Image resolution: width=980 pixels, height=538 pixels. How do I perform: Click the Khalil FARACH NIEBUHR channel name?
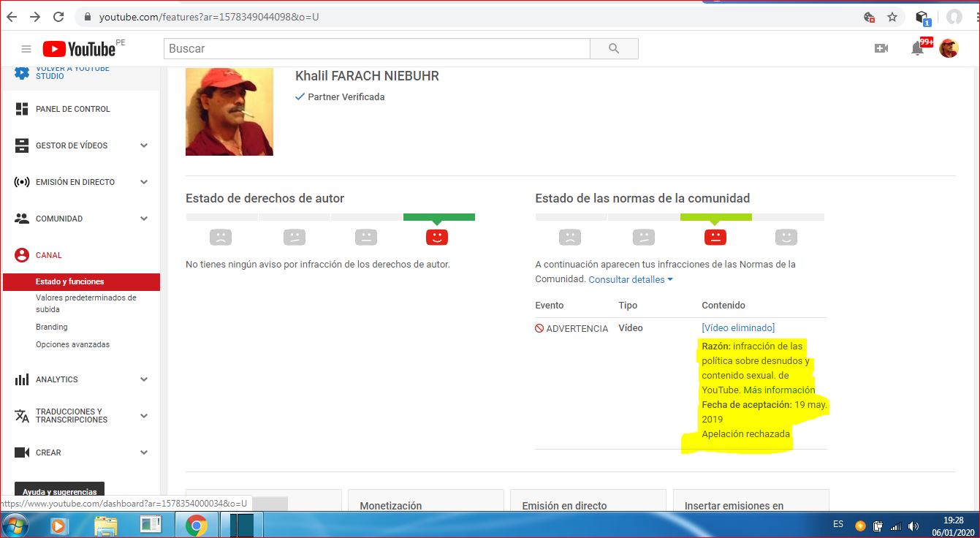[x=367, y=76]
